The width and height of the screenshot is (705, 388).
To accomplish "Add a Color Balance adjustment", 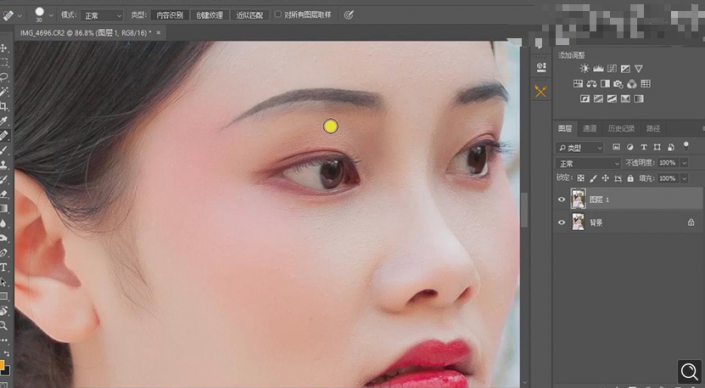I will (591, 84).
